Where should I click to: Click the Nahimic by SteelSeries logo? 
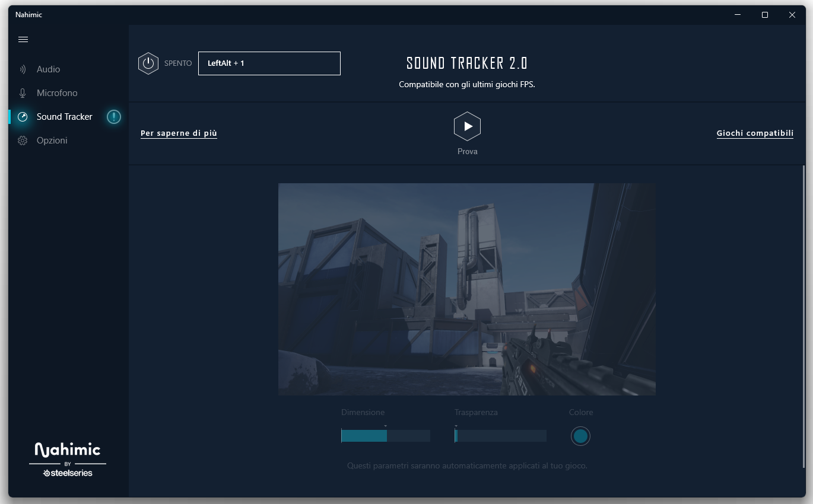(x=68, y=459)
